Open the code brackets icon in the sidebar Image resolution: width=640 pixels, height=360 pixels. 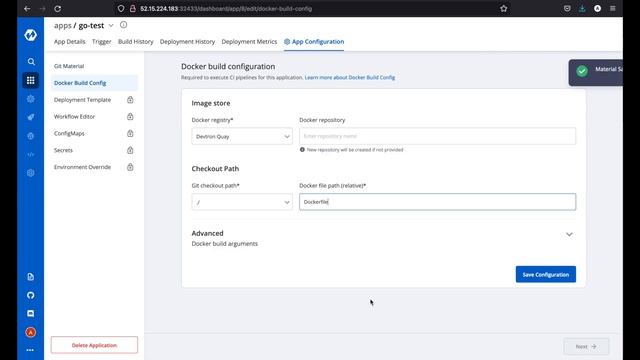(31, 154)
